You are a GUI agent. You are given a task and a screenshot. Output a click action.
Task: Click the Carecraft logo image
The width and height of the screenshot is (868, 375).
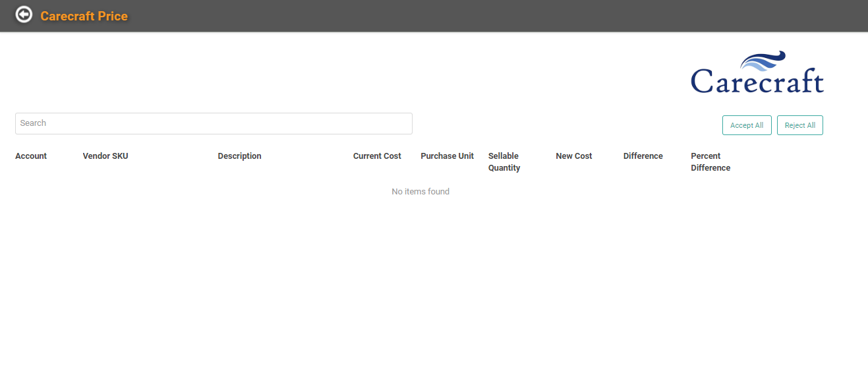(x=757, y=72)
